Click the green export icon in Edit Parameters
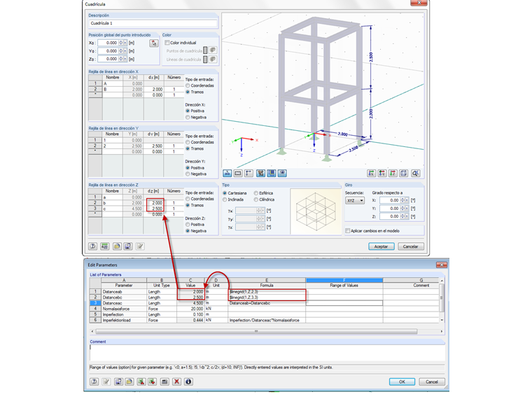Screen dimensions: 532x399 [x=153, y=381]
